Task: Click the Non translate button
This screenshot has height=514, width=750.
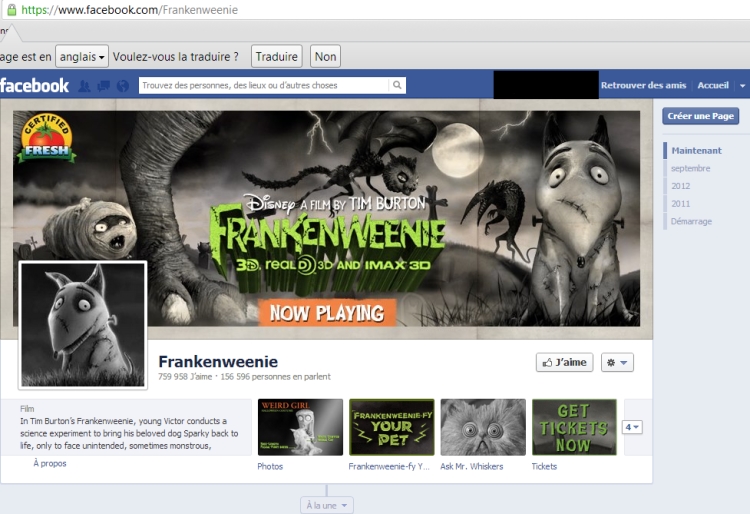Action: [325, 56]
